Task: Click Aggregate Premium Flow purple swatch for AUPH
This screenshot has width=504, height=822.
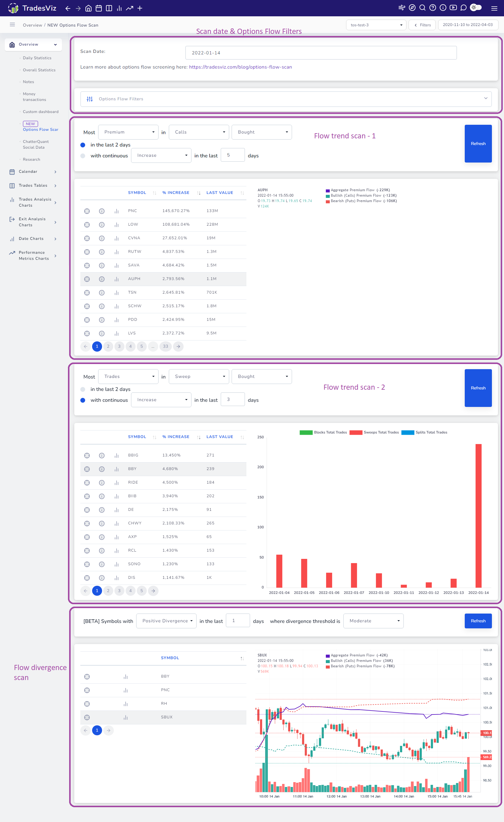Action: tap(328, 191)
